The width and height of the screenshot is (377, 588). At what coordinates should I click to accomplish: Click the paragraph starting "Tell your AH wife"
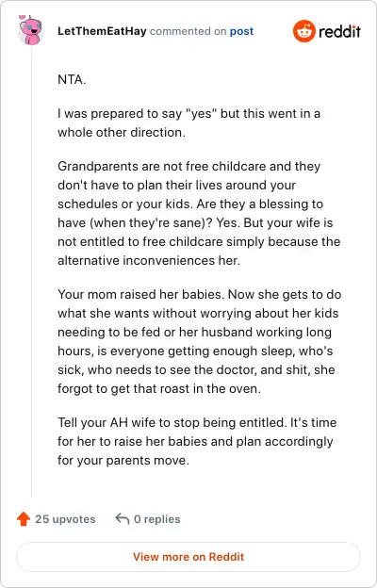[197, 441]
